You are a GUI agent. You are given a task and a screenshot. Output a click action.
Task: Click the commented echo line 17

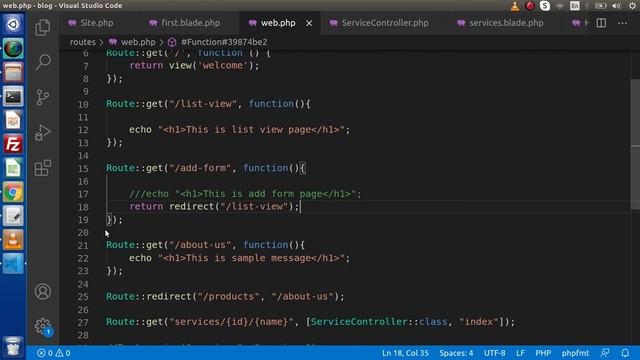point(245,194)
